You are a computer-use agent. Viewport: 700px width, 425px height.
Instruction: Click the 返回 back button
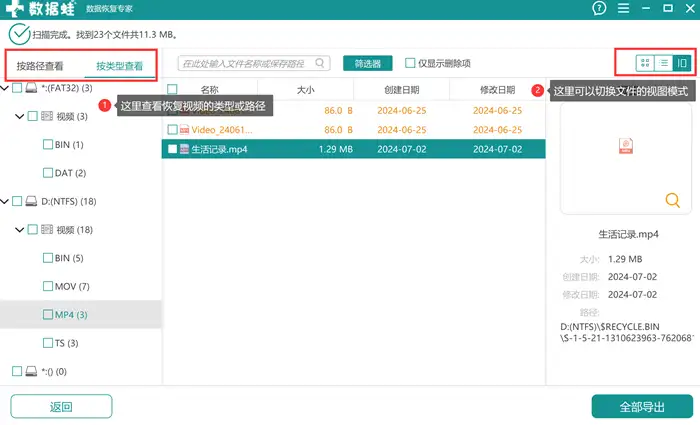coord(61,407)
